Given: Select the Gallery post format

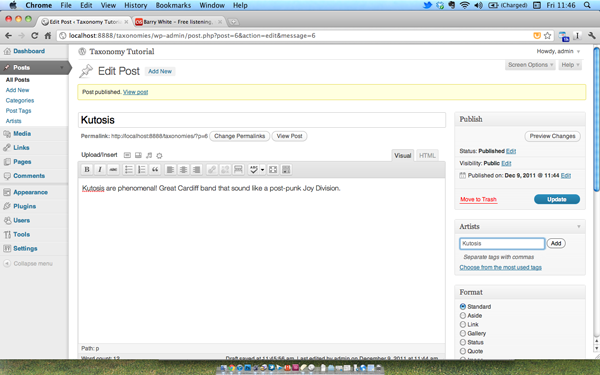Looking at the screenshot, I should [x=463, y=333].
